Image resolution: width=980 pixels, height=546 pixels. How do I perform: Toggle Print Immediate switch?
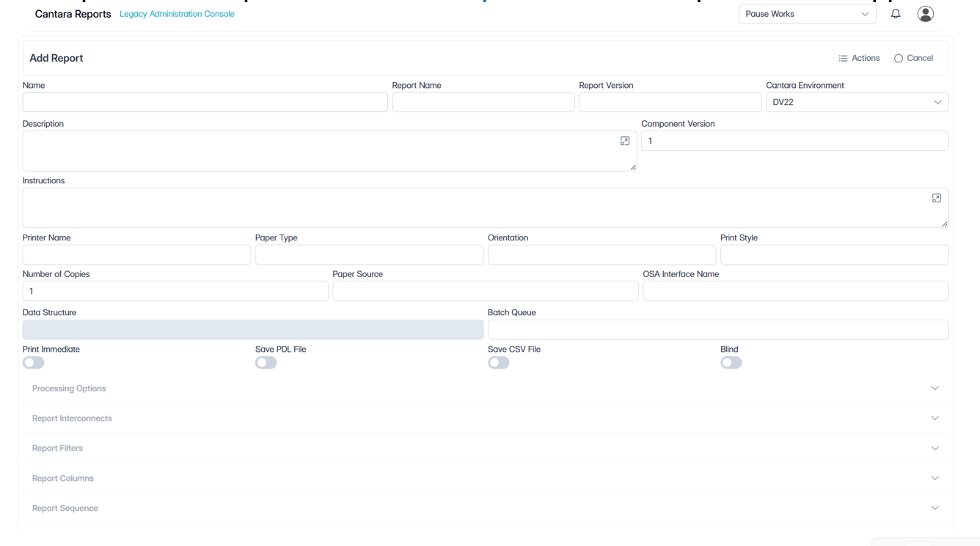pyautogui.click(x=34, y=363)
